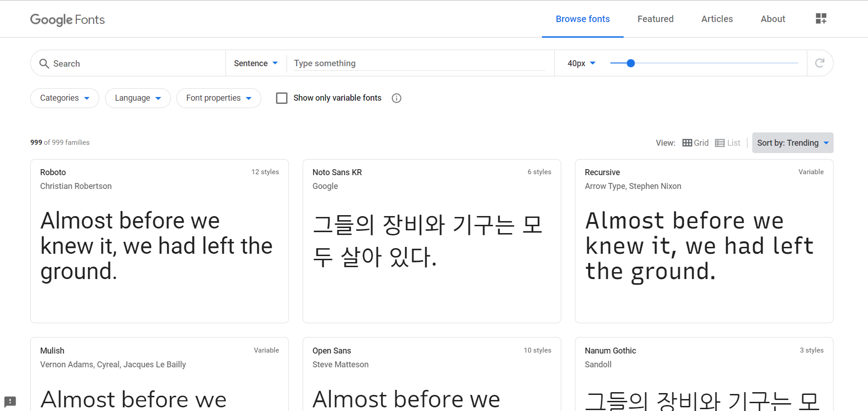Click the Variable label on Mulish

point(266,350)
